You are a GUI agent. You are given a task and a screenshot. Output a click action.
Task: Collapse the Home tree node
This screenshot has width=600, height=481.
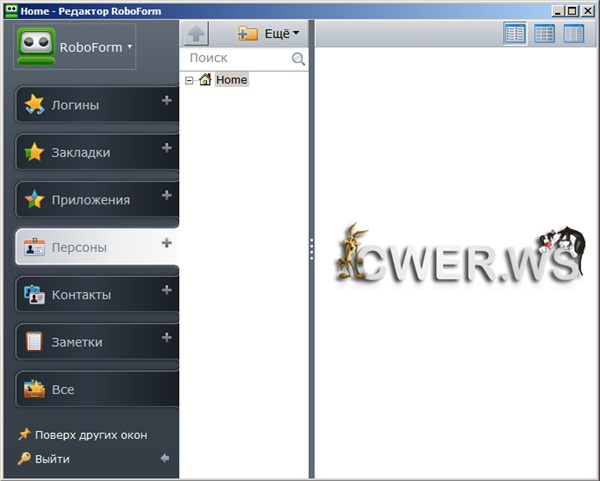point(189,80)
